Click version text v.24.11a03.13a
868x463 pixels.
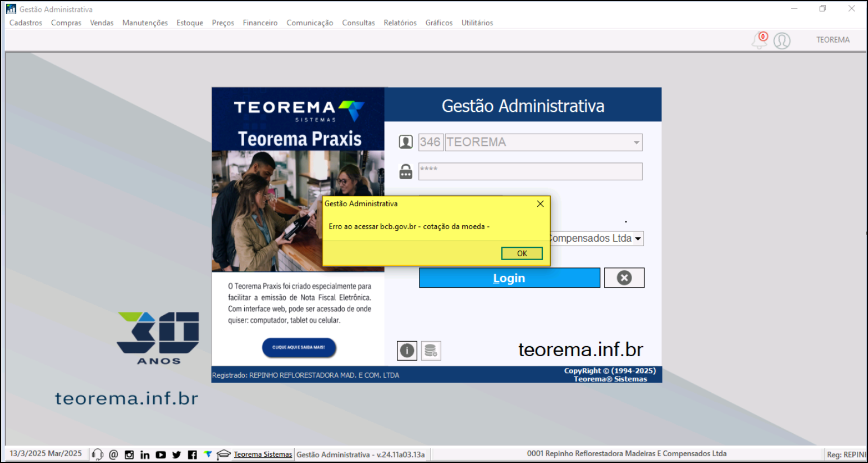pyautogui.click(x=400, y=455)
